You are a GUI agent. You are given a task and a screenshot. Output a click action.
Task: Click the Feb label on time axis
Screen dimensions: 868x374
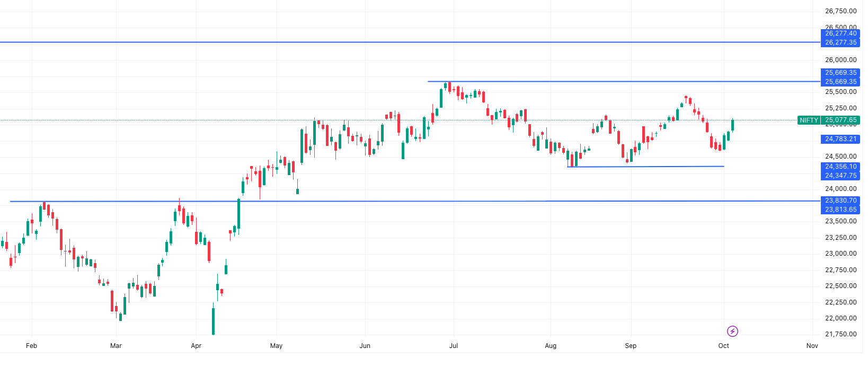pos(32,346)
